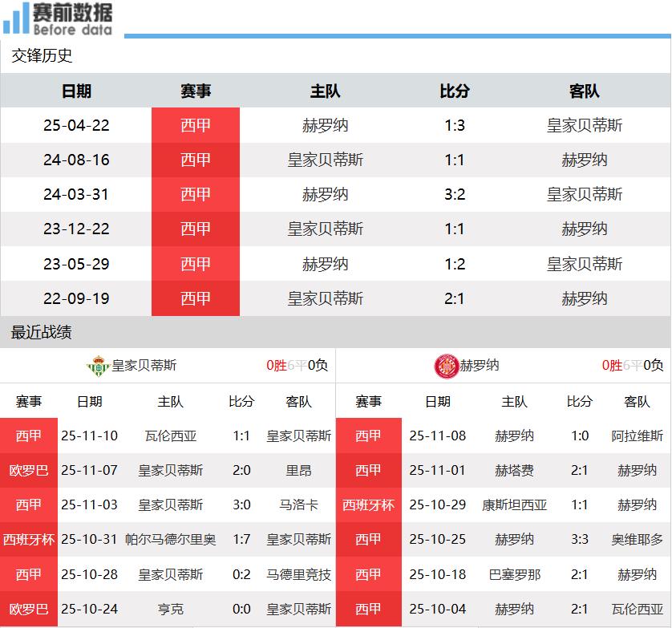Click the 西甲 tag on the 24-08-16 row
The height and width of the screenshot is (628, 672).
click(196, 160)
